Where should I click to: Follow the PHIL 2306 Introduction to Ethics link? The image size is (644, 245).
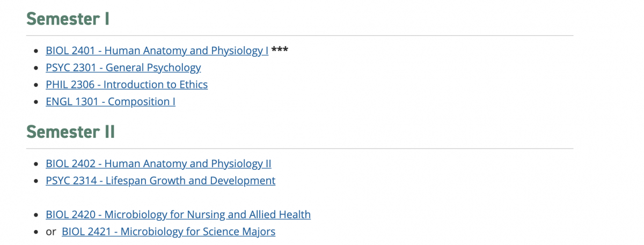point(127,85)
